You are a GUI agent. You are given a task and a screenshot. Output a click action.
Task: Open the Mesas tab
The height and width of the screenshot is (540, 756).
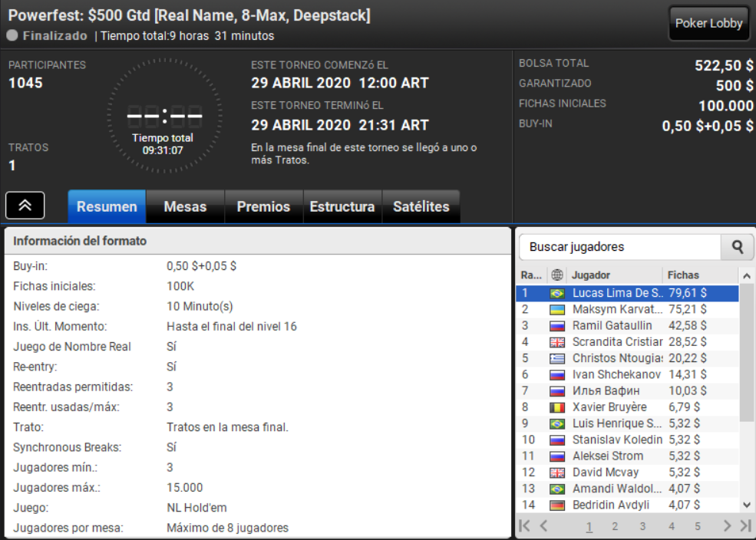pos(185,206)
